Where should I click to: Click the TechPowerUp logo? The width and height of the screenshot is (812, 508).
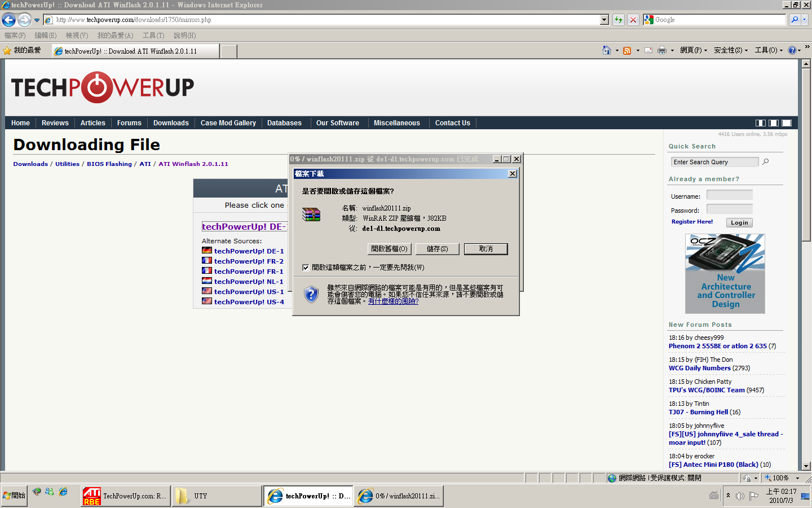coord(103,87)
